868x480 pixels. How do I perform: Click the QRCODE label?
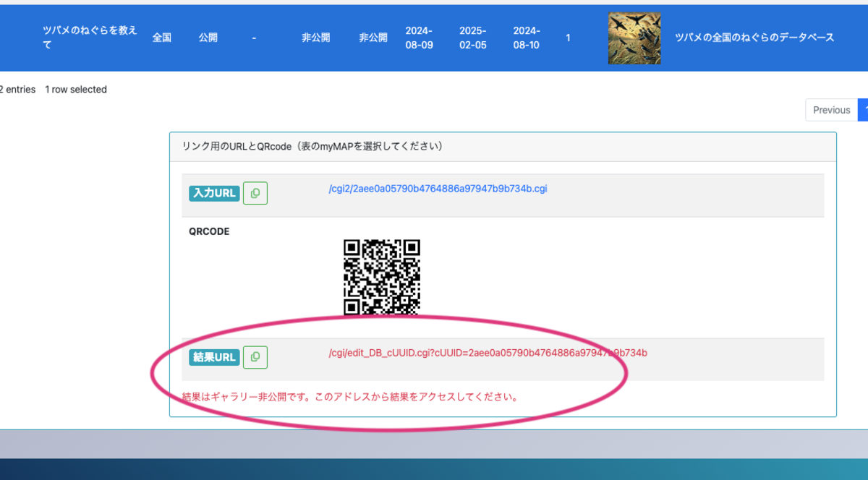coord(209,231)
